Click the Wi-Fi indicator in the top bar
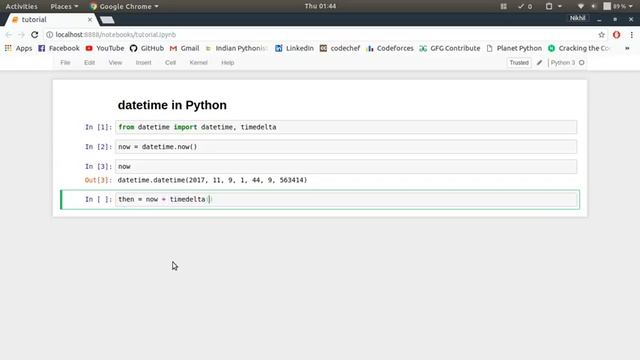Viewport: 640px width, 360px height. [580, 6]
